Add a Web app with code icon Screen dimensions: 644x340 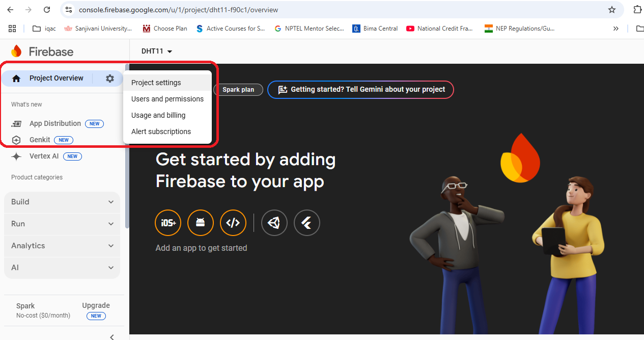(x=233, y=223)
